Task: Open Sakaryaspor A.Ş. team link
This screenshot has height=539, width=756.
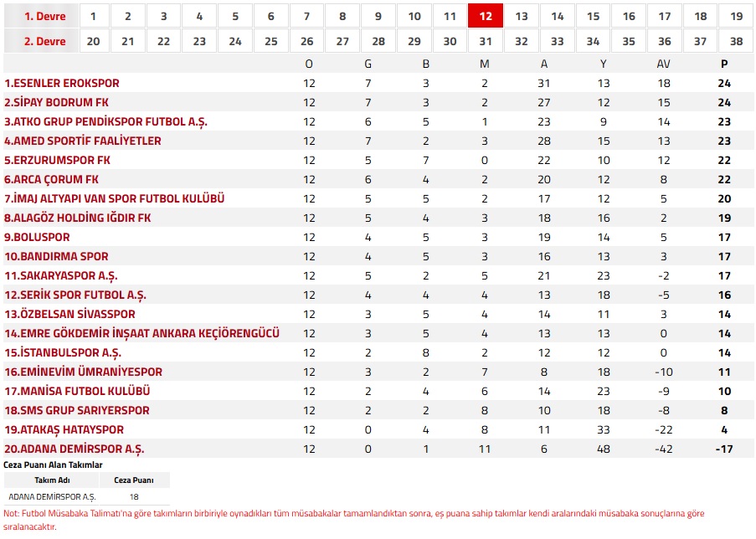Action: click(61, 276)
